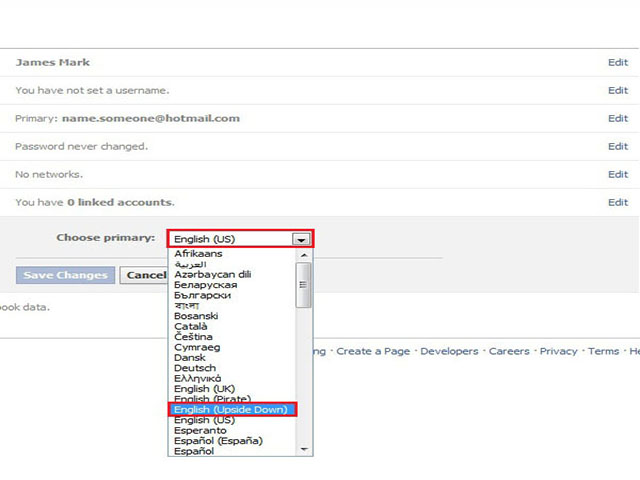The width and height of the screenshot is (640, 480).
Task: Open the Privacy footer link
Action: coord(558,351)
